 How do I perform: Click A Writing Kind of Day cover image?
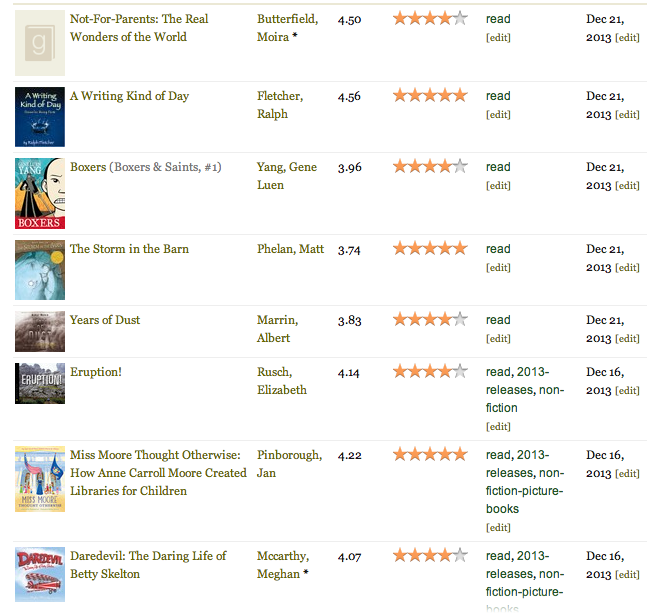click(x=40, y=117)
